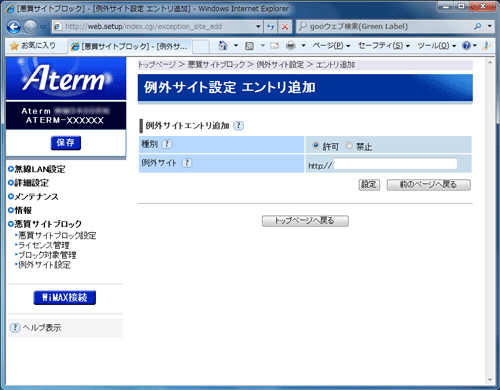This screenshot has width=500, height=390.
Task: Click the browser Forward arrow button
Action: [x=30, y=27]
